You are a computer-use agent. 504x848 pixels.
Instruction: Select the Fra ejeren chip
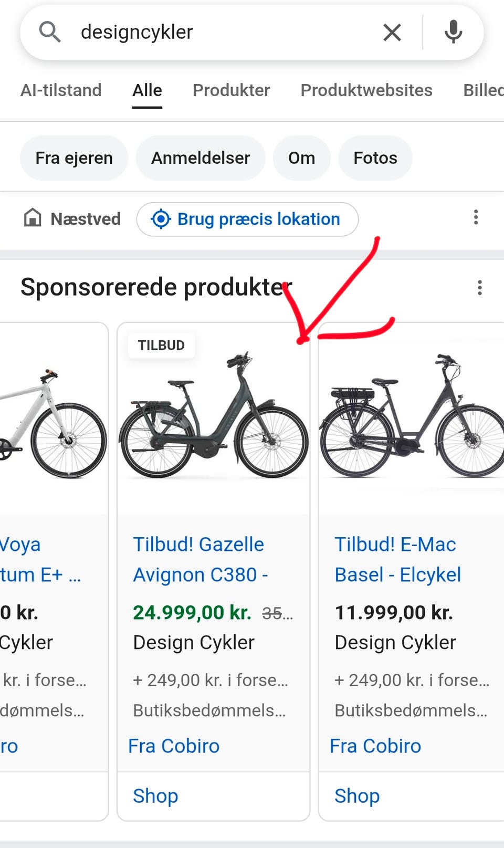tap(74, 158)
